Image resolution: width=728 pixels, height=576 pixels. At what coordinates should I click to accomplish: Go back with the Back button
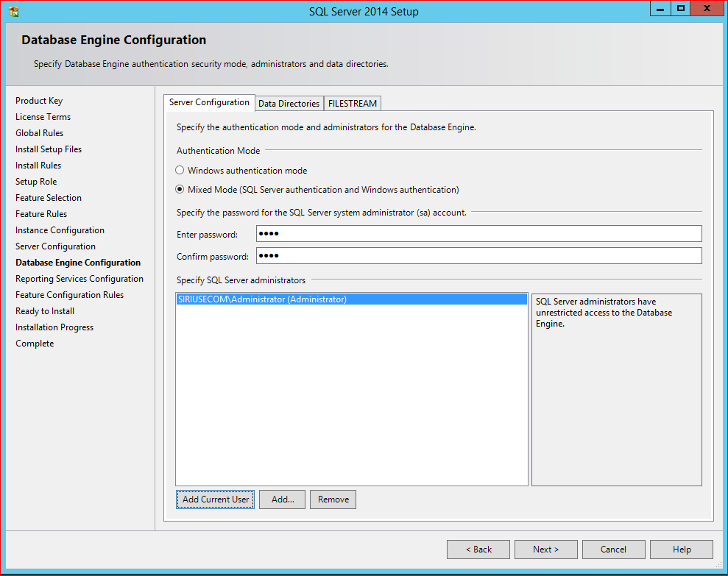coord(478,550)
